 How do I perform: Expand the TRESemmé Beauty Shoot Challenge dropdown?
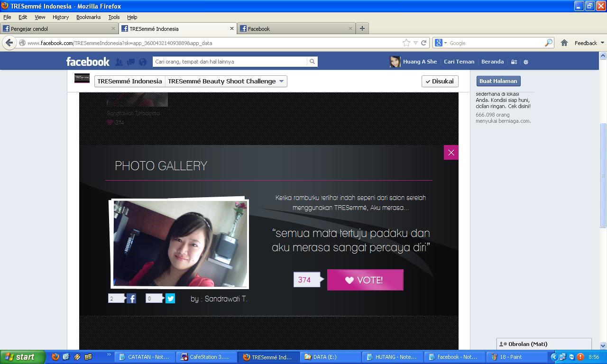pos(226,81)
